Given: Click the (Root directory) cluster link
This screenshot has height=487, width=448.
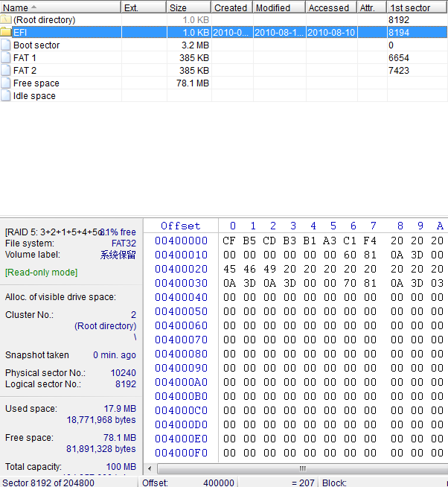Looking at the screenshot, I should [105, 326].
